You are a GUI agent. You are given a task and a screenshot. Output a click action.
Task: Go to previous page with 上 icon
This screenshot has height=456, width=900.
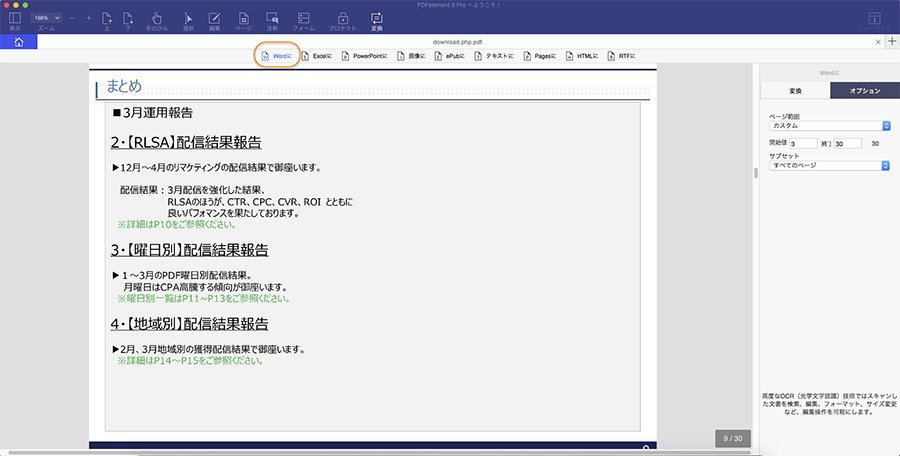(107, 21)
